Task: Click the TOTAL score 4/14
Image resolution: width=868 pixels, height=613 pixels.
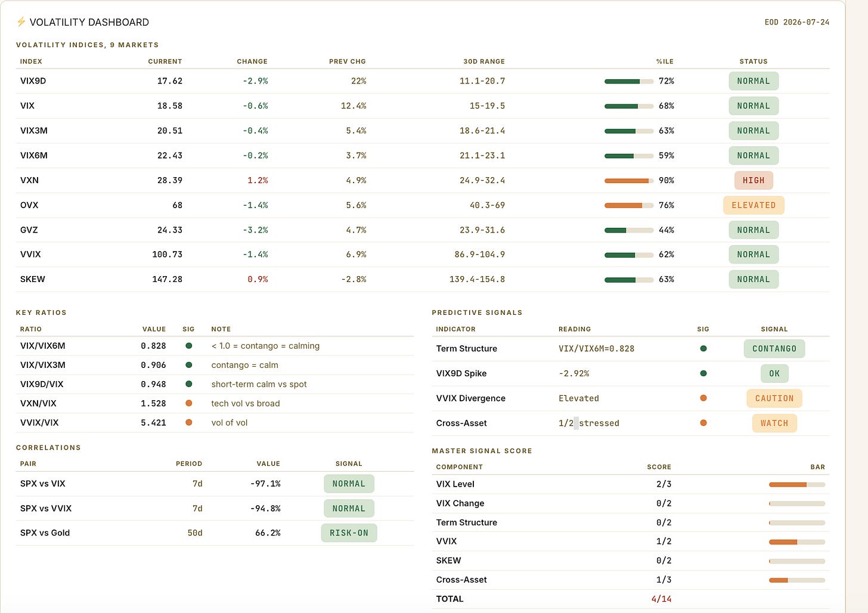Action: click(661, 599)
